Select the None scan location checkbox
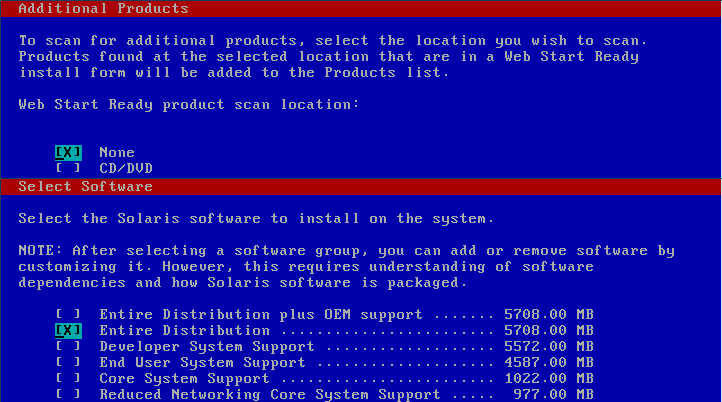The width and height of the screenshot is (722, 402). [68, 152]
